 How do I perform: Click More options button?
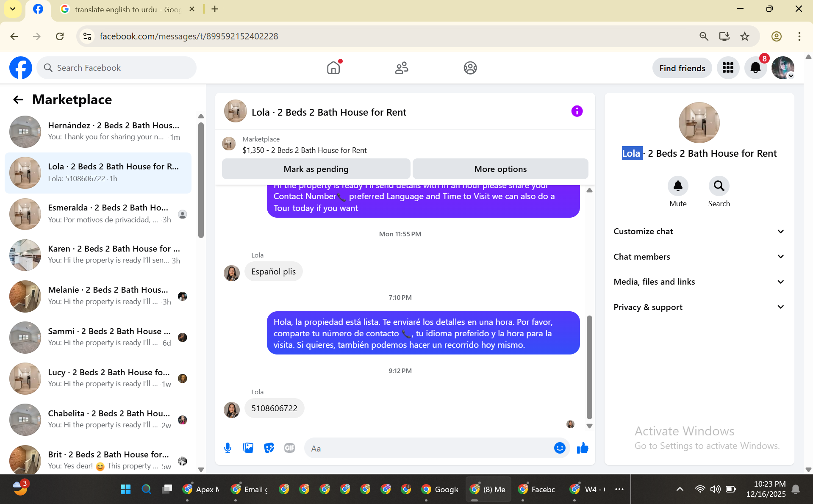pos(500,169)
